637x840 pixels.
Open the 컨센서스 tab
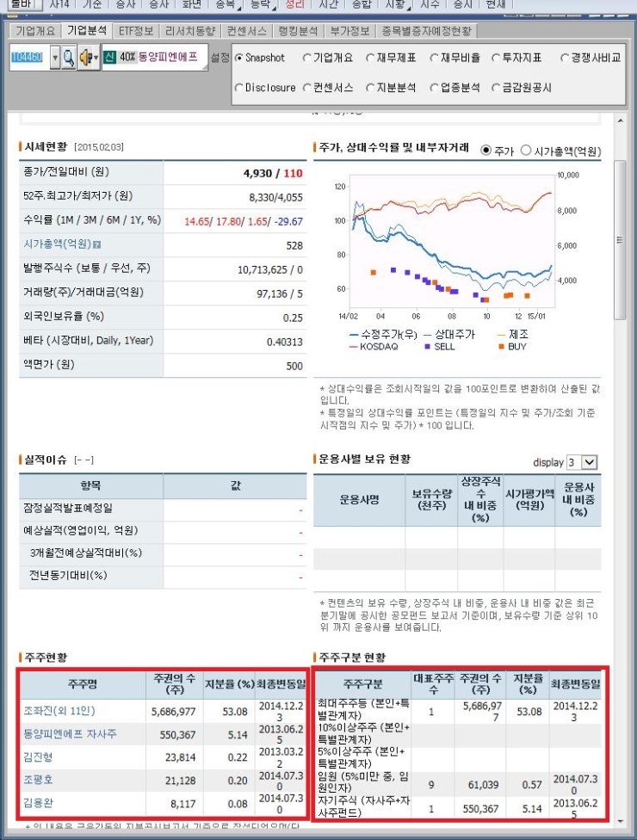pyautogui.click(x=247, y=31)
